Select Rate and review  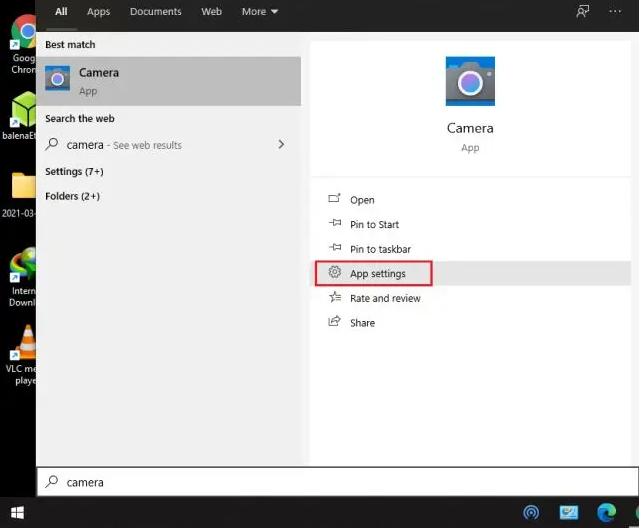click(471, 298)
